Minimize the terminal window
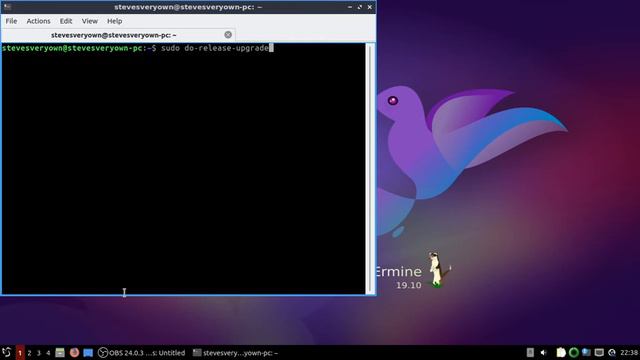640x360 pixels. pos(350,7)
